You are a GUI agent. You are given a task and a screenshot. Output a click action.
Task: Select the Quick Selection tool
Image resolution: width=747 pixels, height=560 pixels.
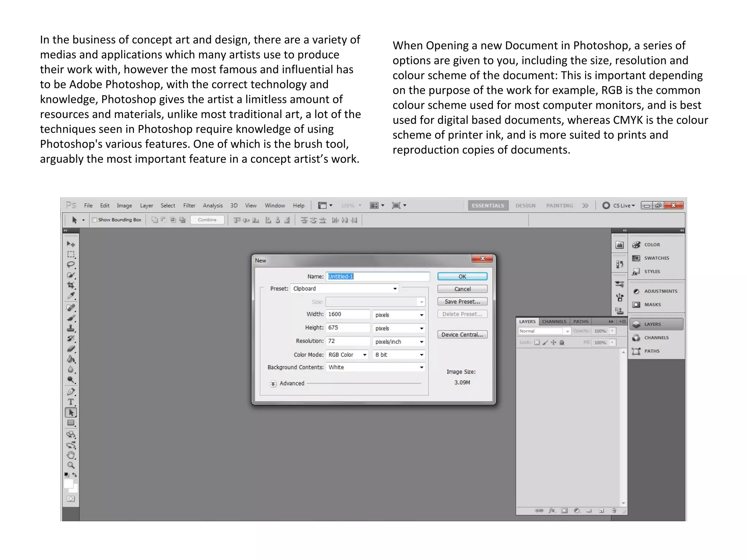[71, 275]
